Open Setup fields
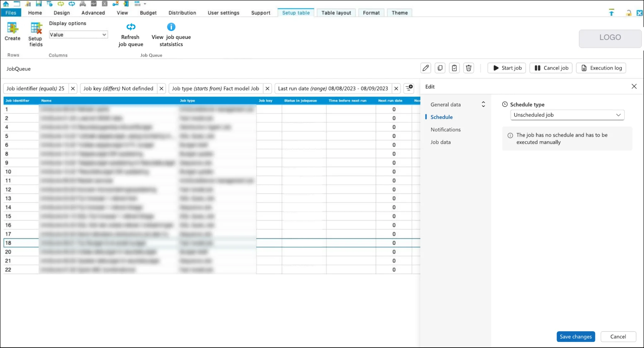The image size is (644, 348). [36, 34]
